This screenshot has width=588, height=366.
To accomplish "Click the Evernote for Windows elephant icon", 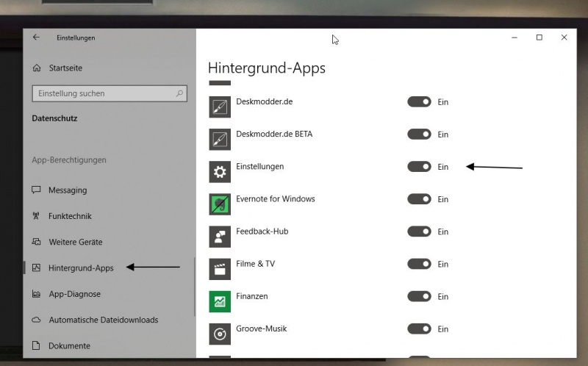I will point(220,204).
